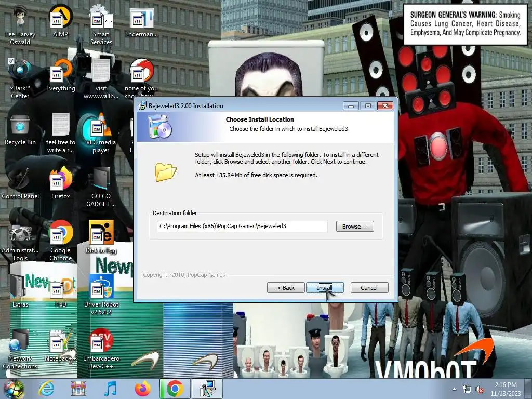Browse for a different destination folder
This screenshot has width=532, height=399.
[354, 227]
